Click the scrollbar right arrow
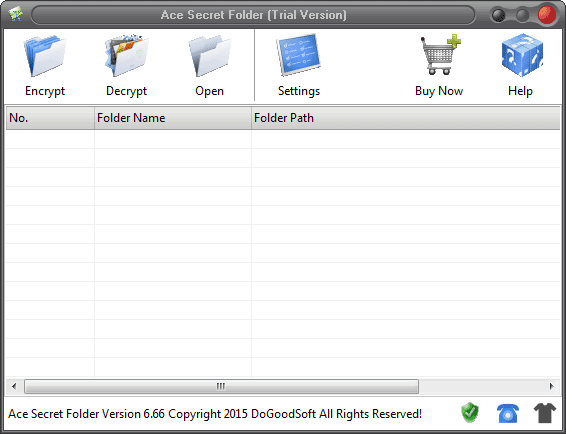 (x=551, y=386)
